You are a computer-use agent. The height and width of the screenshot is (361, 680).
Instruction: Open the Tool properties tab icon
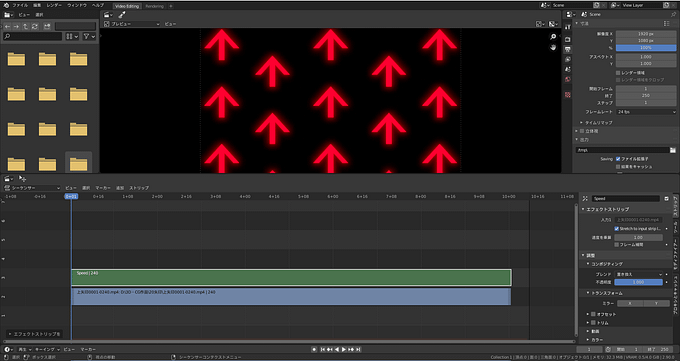tap(568, 27)
